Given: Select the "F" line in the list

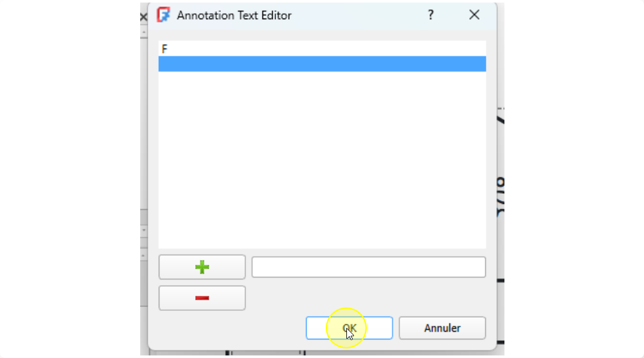Looking at the screenshot, I should click(322, 49).
